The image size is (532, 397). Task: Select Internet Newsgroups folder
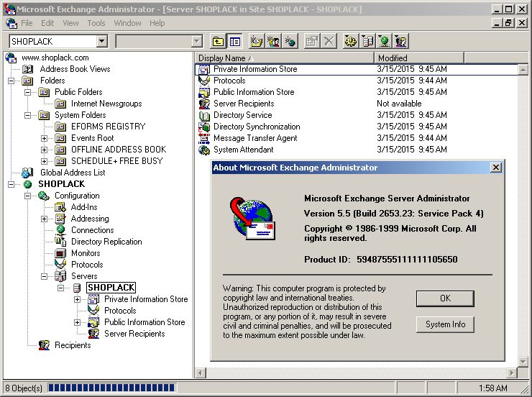click(x=106, y=104)
